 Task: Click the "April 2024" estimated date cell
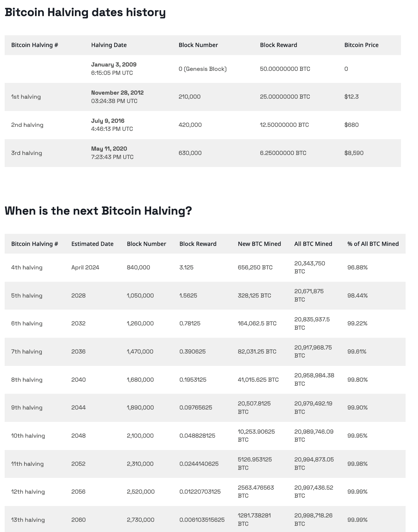pos(85,268)
